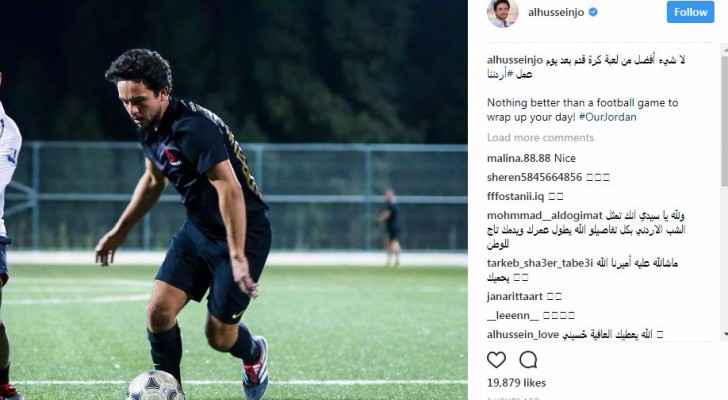Visit janarittaart commenter profile
Screen dimensions: 728x400
pyautogui.click(x=515, y=297)
